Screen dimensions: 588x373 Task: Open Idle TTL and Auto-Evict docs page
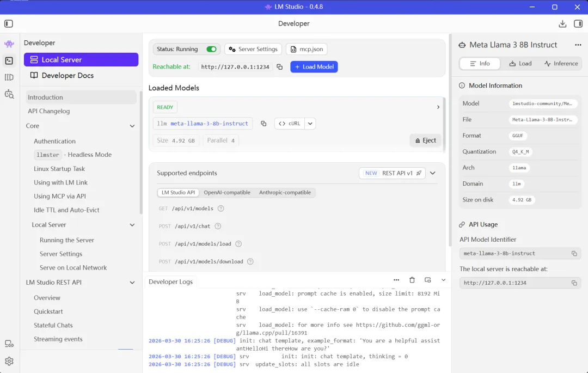tap(67, 210)
